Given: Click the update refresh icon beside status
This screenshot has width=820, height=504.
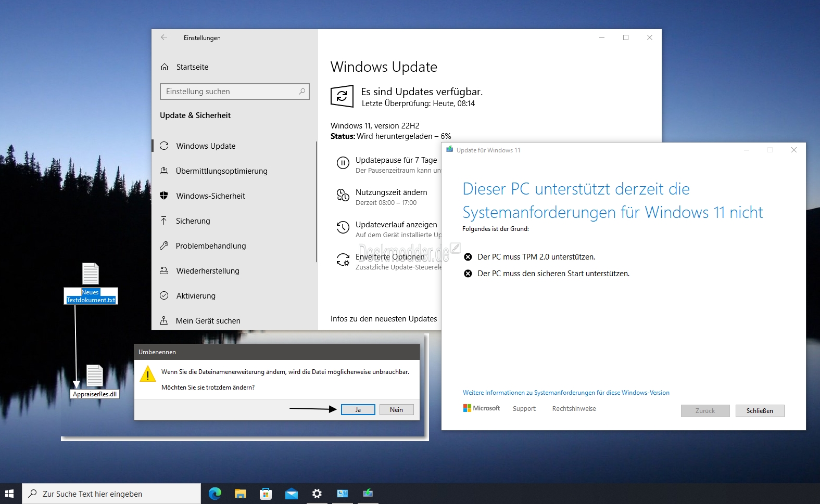Looking at the screenshot, I should (x=342, y=96).
